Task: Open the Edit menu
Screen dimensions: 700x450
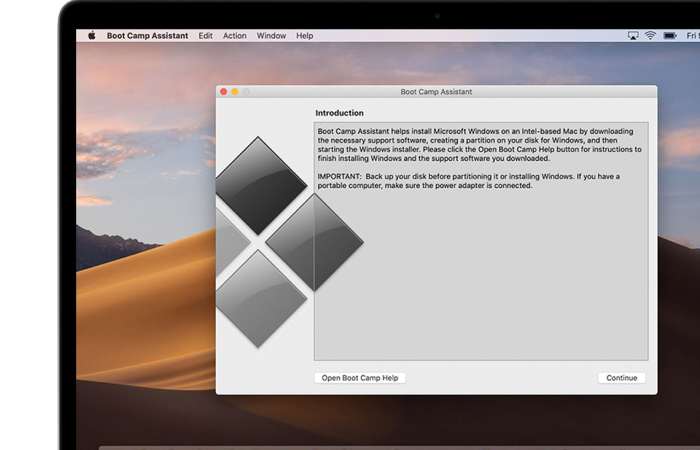Action: pyautogui.click(x=205, y=36)
